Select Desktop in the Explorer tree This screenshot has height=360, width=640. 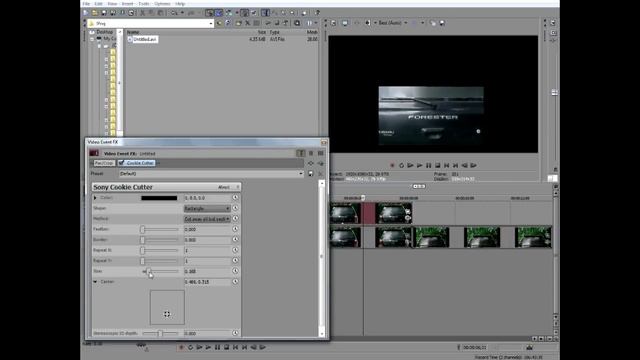pos(104,32)
